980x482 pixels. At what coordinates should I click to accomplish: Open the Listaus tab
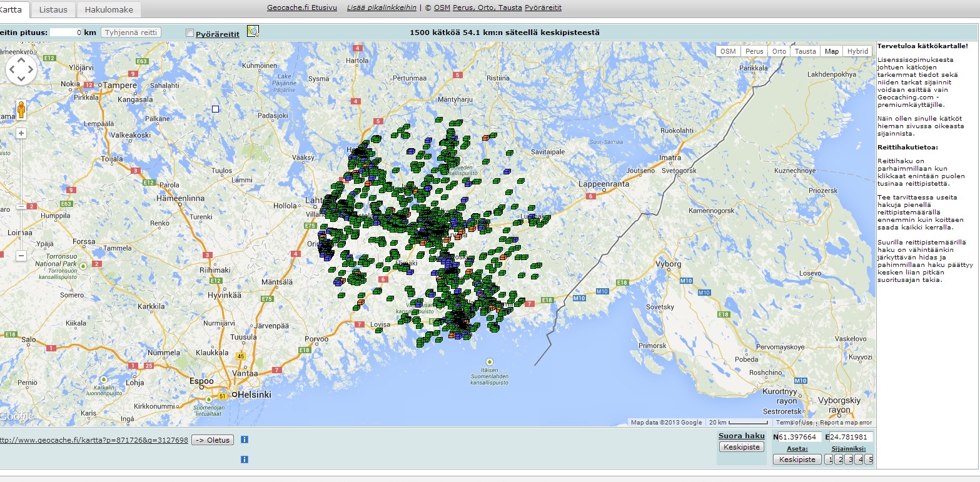tap(53, 9)
